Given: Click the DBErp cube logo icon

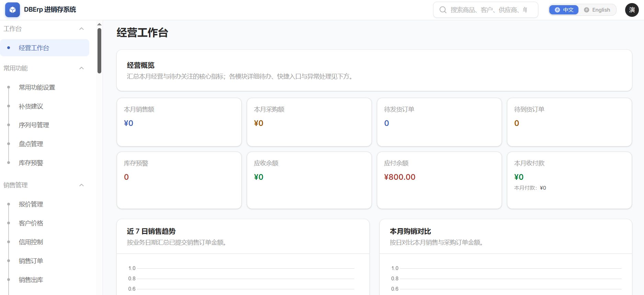Looking at the screenshot, I should point(12,10).
